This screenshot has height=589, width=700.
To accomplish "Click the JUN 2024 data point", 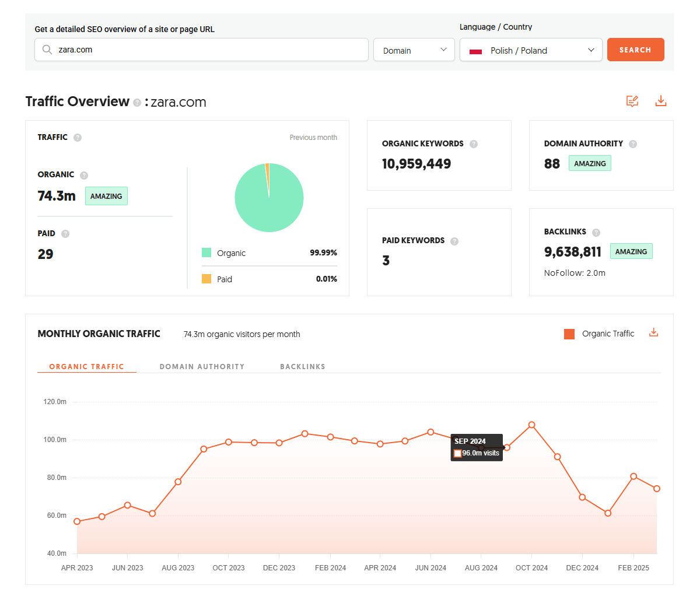I will (x=430, y=432).
